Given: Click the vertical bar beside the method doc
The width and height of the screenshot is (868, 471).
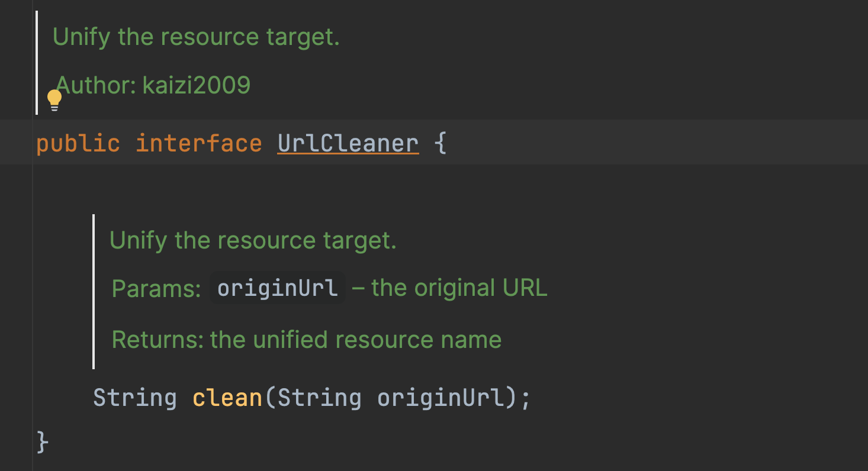Looking at the screenshot, I should click(x=94, y=291).
